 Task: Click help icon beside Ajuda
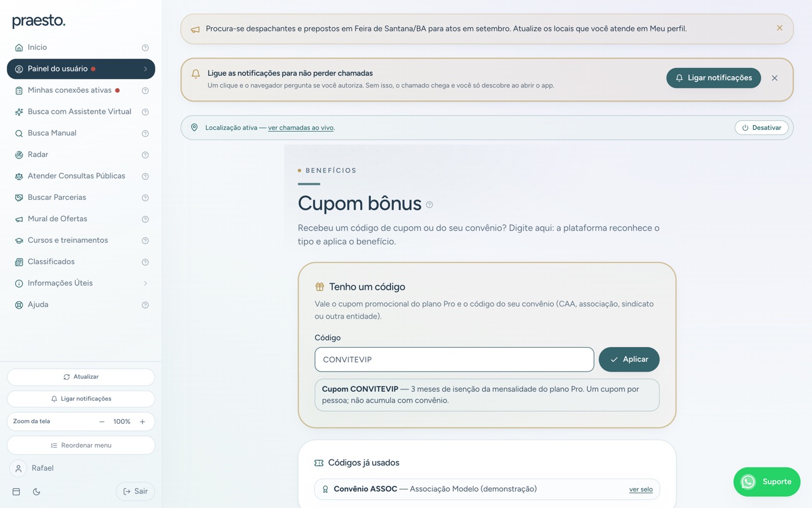(x=145, y=305)
